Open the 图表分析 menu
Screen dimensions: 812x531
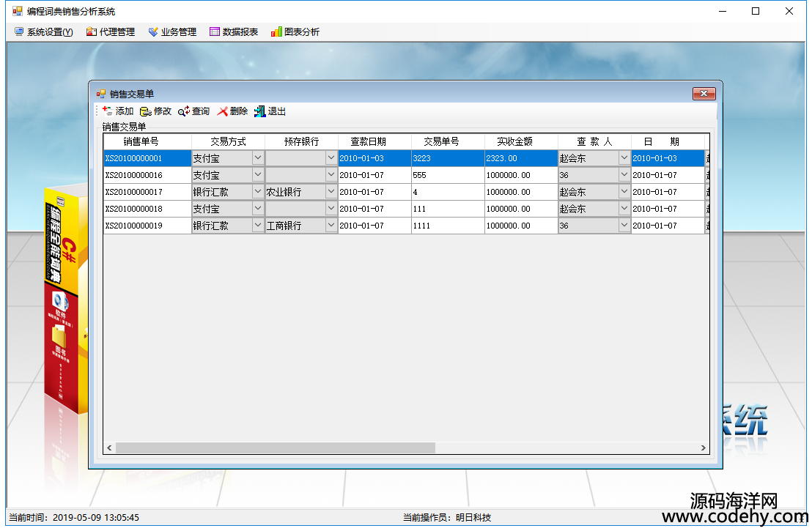(295, 32)
